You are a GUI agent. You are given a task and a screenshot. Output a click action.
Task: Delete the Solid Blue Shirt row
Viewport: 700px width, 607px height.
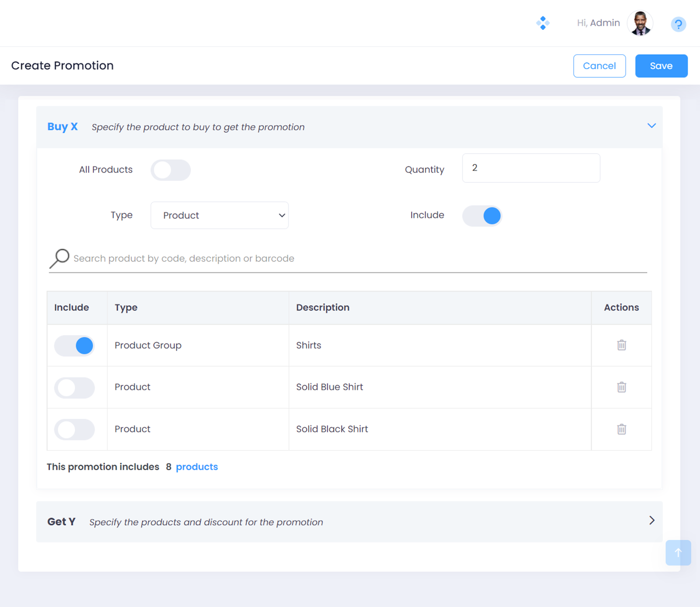tap(621, 387)
